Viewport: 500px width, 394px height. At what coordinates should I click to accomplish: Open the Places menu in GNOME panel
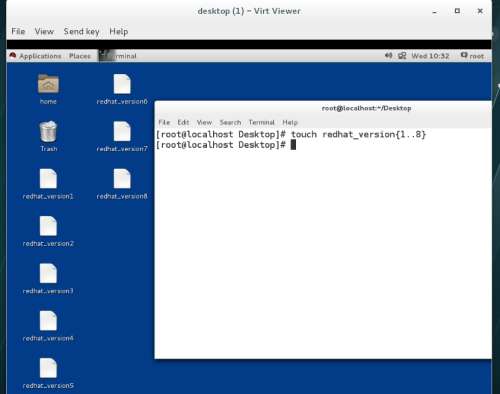pyautogui.click(x=80, y=56)
